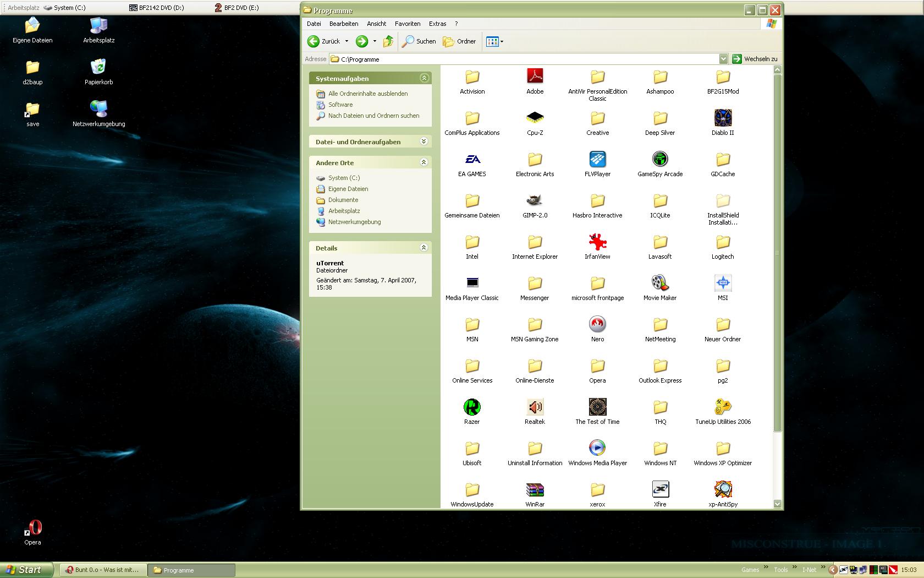The height and width of the screenshot is (578, 924).
Task: Open the Favoriten menu
Action: pos(408,24)
